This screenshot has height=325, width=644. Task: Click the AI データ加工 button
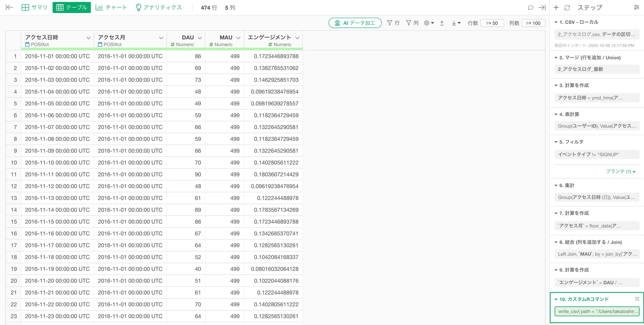[x=355, y=23]
